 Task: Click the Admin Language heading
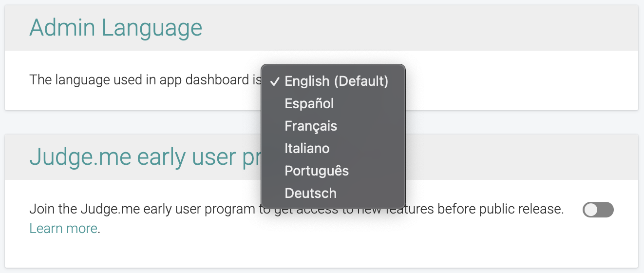point(115,28)
